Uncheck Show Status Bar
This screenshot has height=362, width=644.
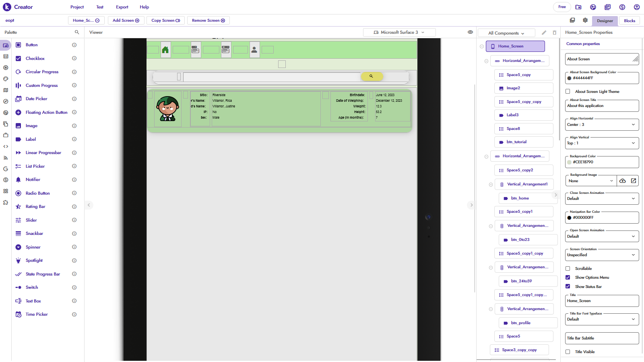(x=568, y=287)
